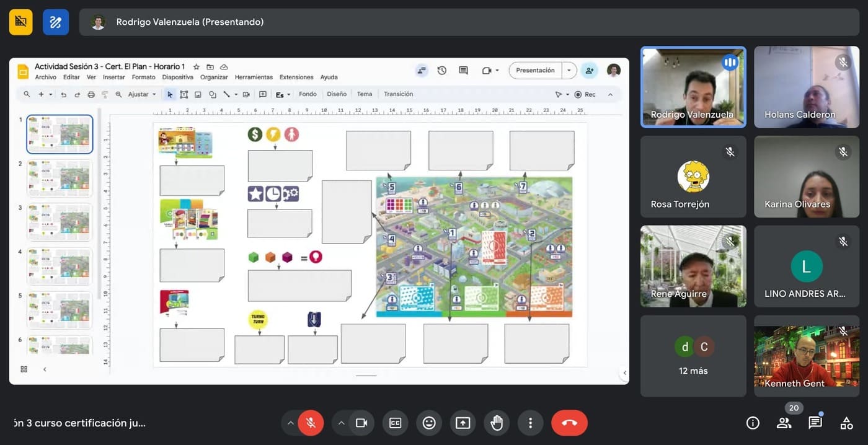Open the Presentación options dropdown arrow
This screenshot has height=445, width=868.
tap(569, 71)
